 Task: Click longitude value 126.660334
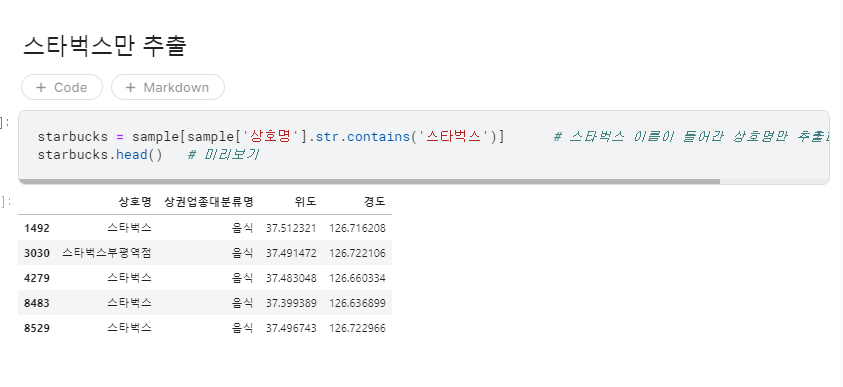pyautogui.click(x=358, y=278)
